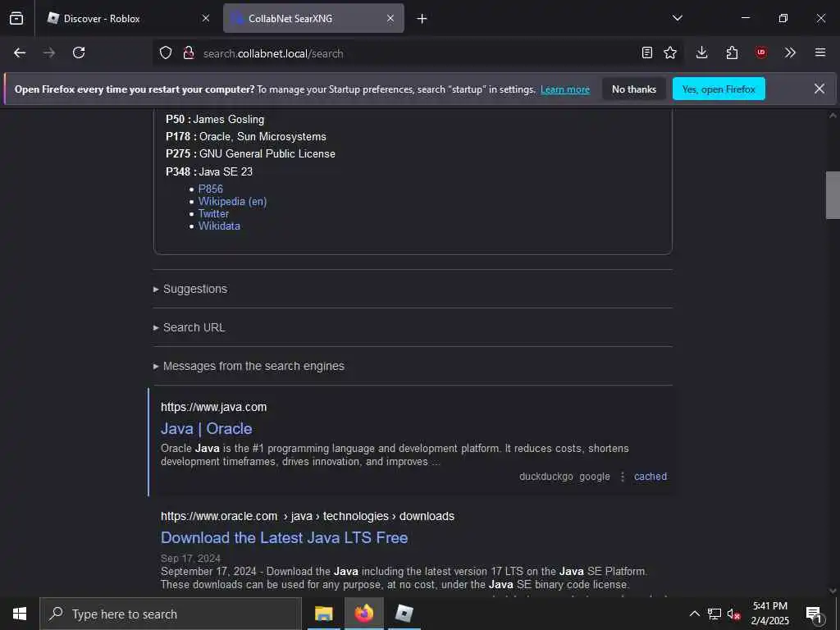The width and height of the screenshot is (840, 630).
Task: Open the Twitter link
Action: [x=213, y=214]
